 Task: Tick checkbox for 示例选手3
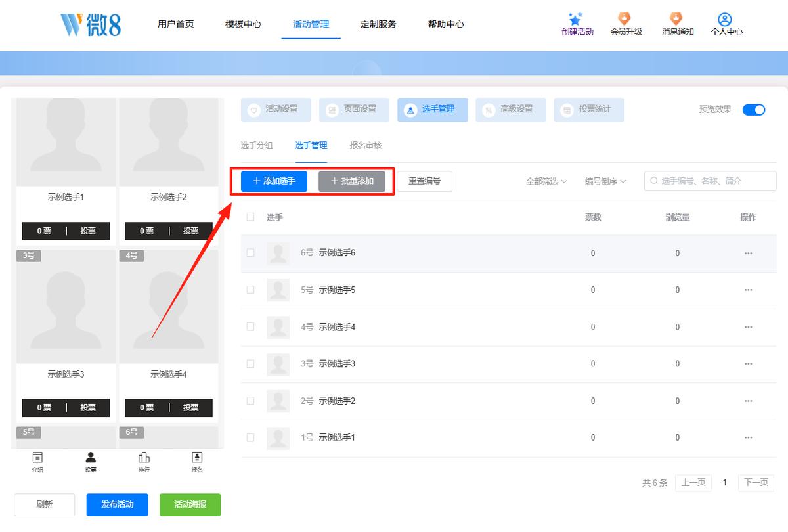(x=250, y=363)
